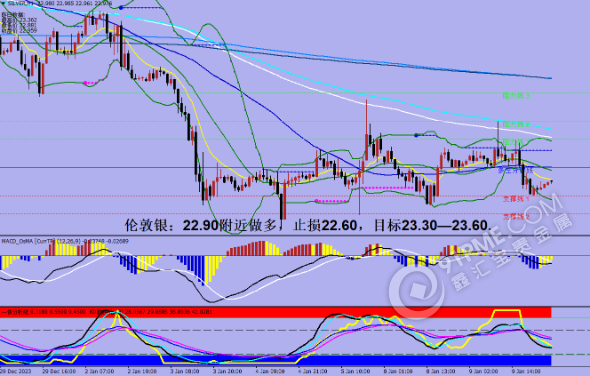
Task: Click the 5 Jan 10:00 time axis label
Action: tap(355, 371)
